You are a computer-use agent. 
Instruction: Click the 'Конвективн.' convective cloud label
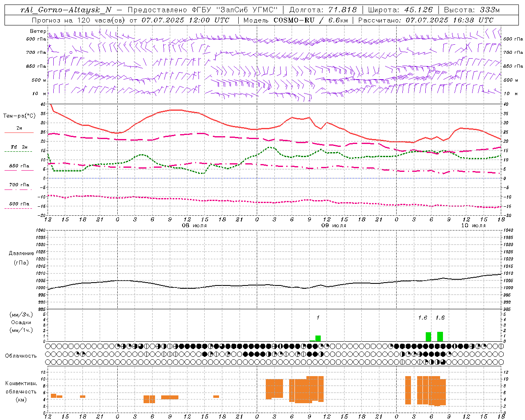21,383
